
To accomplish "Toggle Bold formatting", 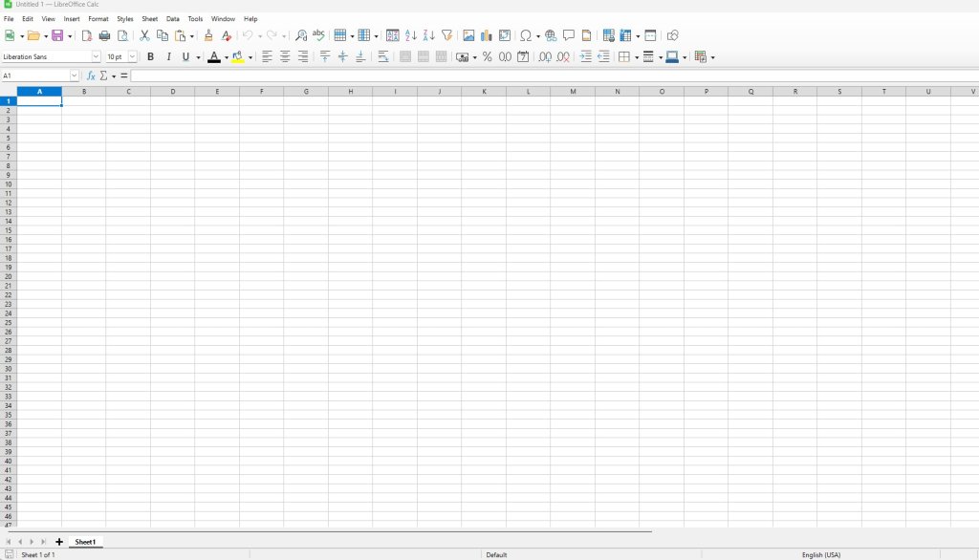I will click(x=150, y=56).
